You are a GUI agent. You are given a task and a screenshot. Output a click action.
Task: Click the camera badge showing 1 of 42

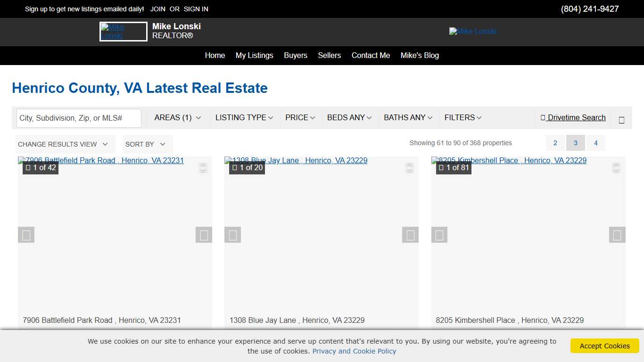(41, 167)
